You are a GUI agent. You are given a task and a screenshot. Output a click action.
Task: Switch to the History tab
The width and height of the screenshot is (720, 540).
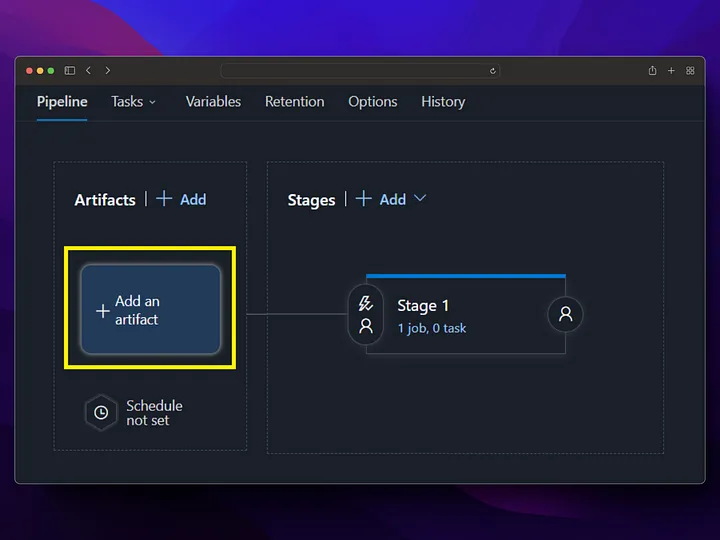pyautogui.click(x=443, y=101)
